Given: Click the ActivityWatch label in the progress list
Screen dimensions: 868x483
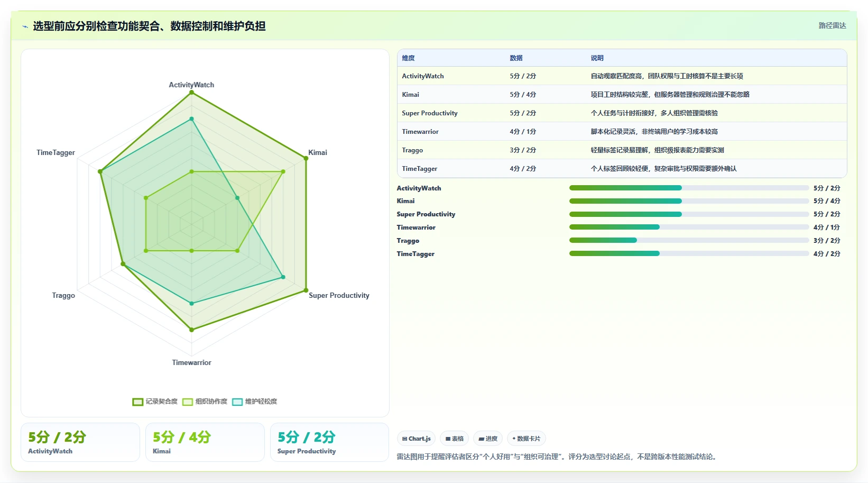Looking at the screenshot, I should point(419,188).
